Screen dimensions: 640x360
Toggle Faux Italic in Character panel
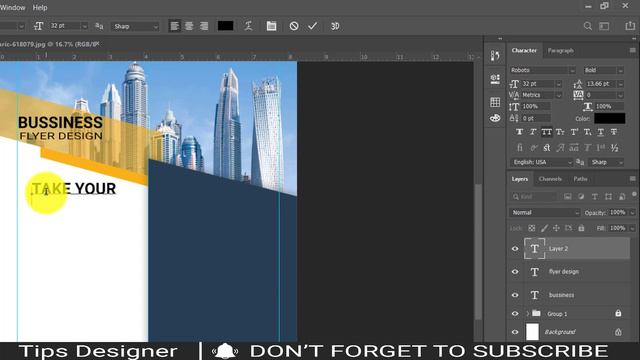[533, 132]
